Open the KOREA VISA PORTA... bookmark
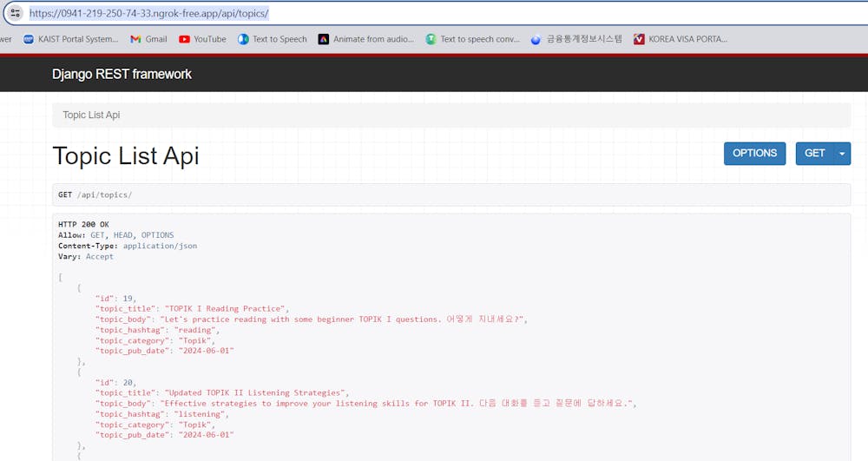 [x=681, y=39]
